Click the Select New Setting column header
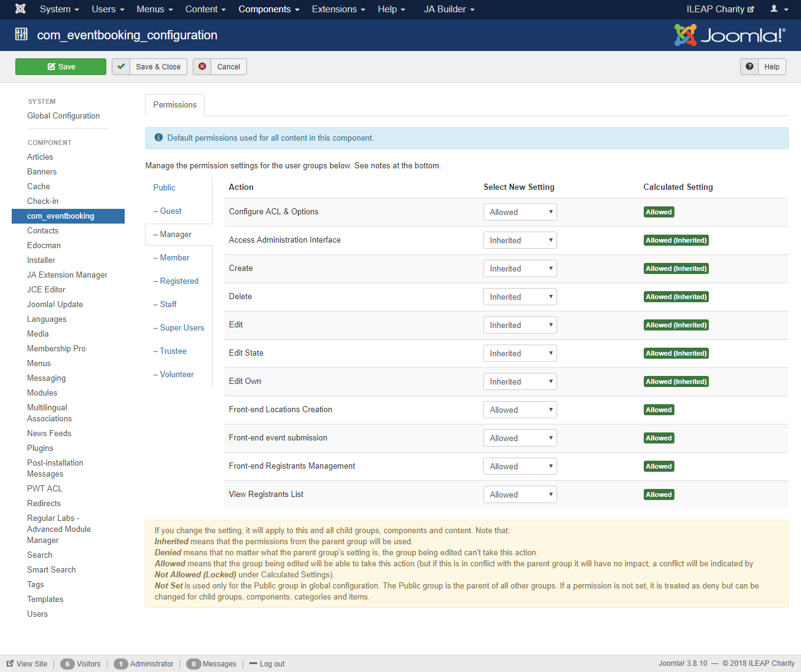The height and width of the screenshot is (672, 801). click(x=519, y=187)
